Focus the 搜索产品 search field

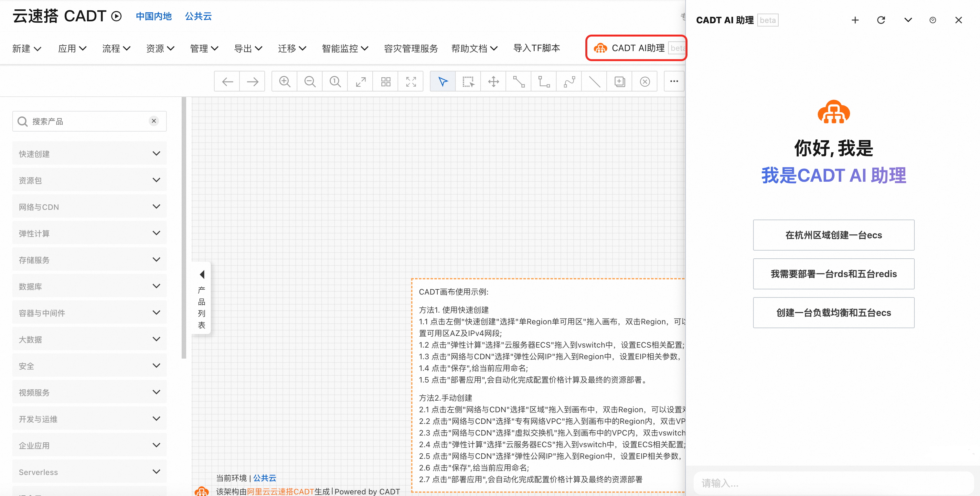90,121
